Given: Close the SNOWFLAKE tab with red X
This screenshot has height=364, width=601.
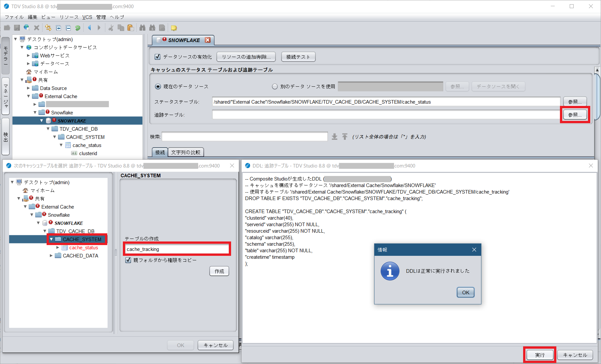Looking at the screenshot, I should 208,40.
